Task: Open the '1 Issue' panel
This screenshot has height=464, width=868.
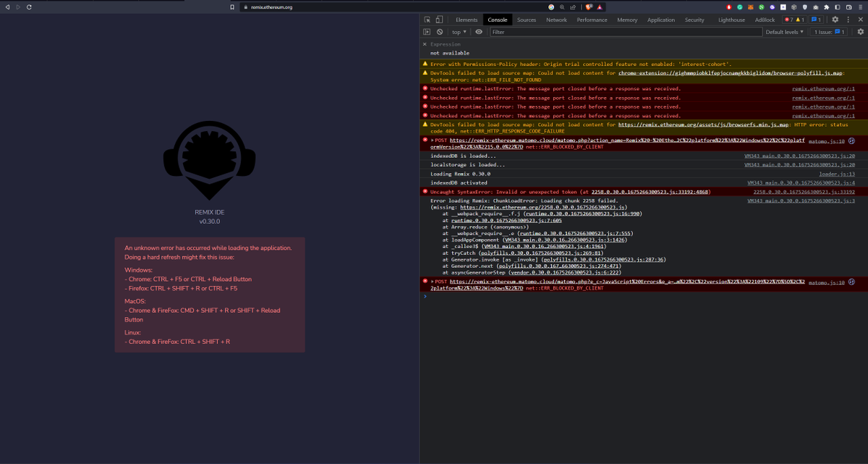Action: tap(829, 32)
